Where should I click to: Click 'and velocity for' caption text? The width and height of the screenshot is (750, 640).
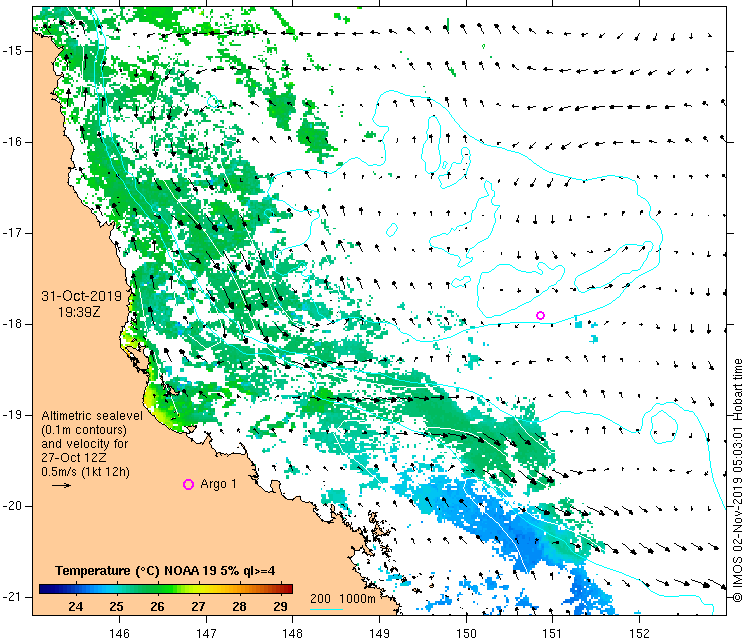(x=85, y=443)
